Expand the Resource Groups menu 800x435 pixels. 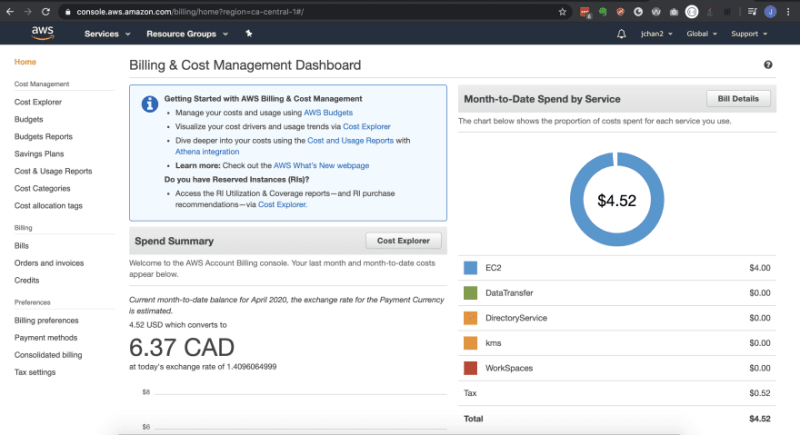pyautogui.click(x=187, y=34)
